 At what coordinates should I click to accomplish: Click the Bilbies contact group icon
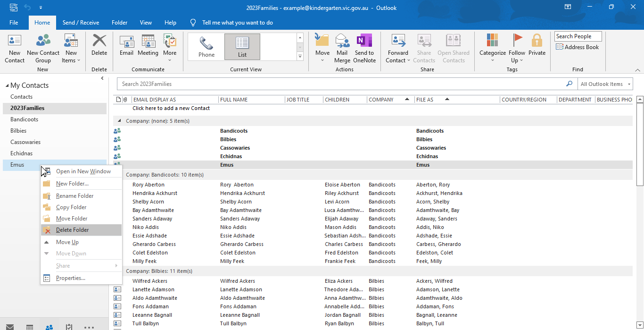(x=117, y=139)
